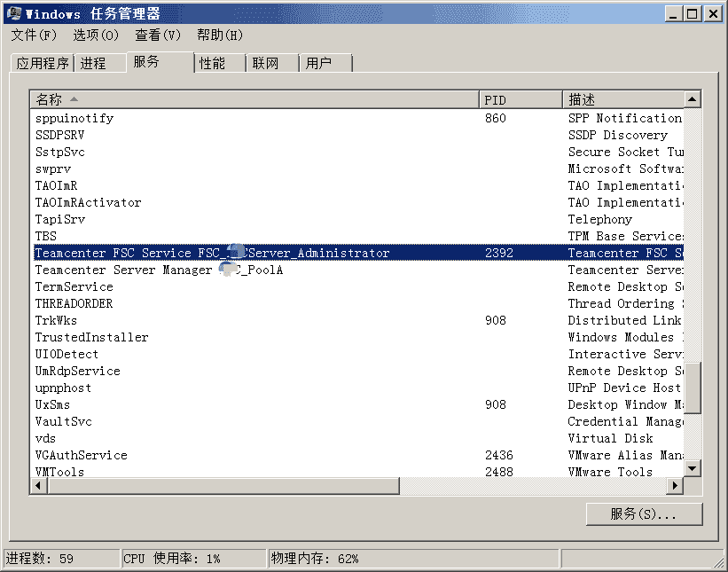This screenshot has width=728, height=572.
Task: Open the 选项(O) menu
Action: click(x=96, y=35)
